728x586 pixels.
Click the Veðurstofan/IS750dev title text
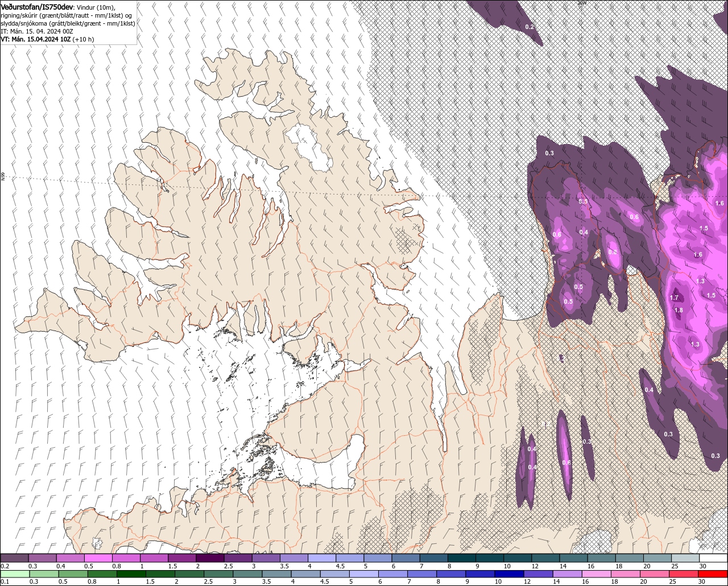coord(38,6)
